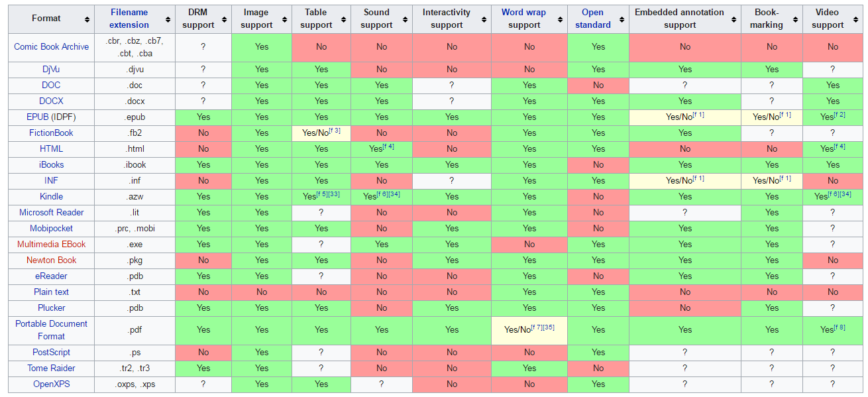Viewport: 868px width, 397px height.
Task: Open the Comic Book Archive link
Action: (51, 47)
